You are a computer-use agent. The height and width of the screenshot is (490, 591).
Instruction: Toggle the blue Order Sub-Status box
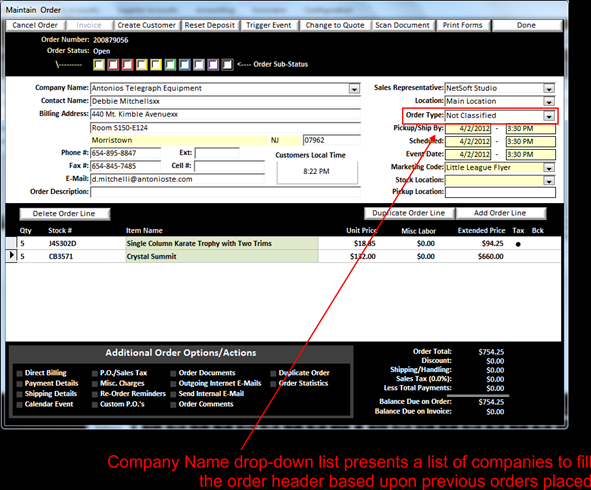pyautogui.click(x=185, y=65)
